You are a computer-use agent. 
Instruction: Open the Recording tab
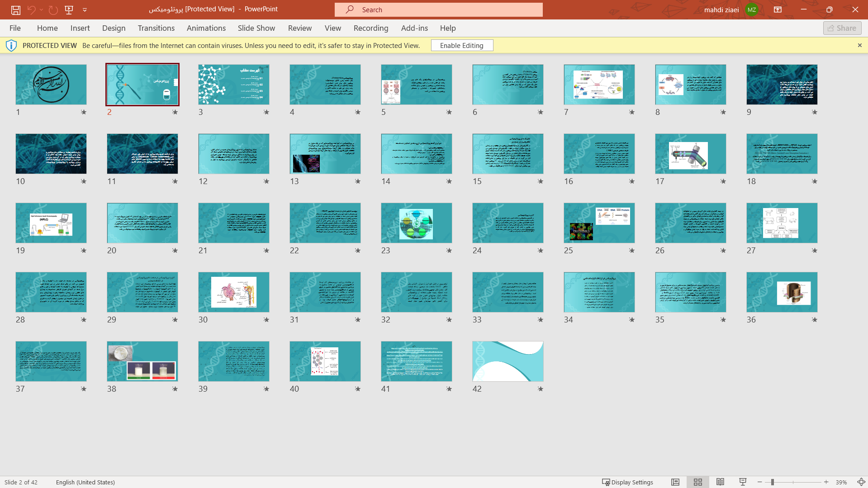pyautogui.click(x=371, y=28)
